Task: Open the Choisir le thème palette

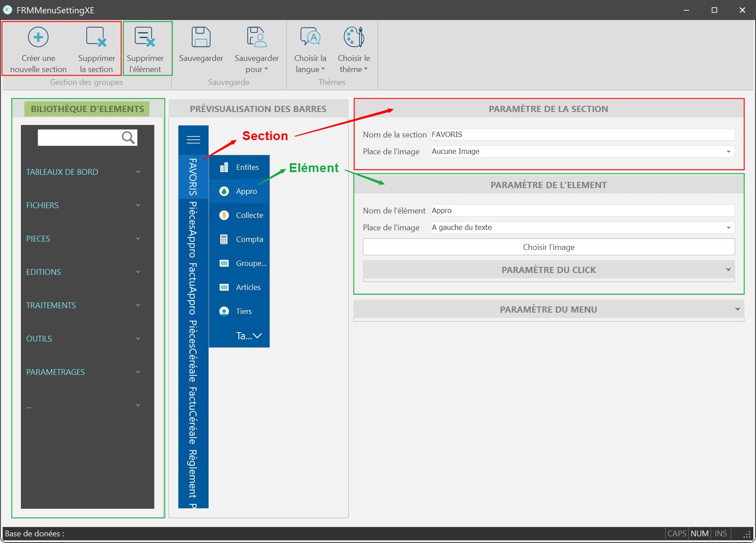Action: point(354,49)
